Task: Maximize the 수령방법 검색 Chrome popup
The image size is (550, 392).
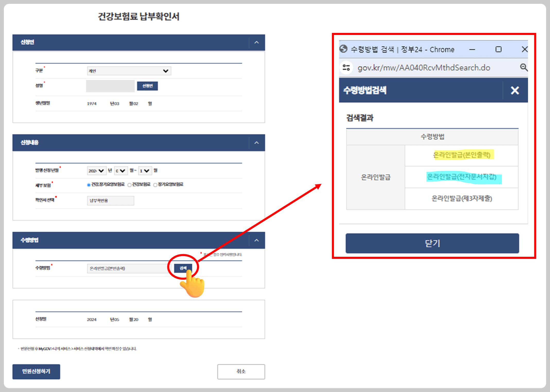Action: point(499,49)
